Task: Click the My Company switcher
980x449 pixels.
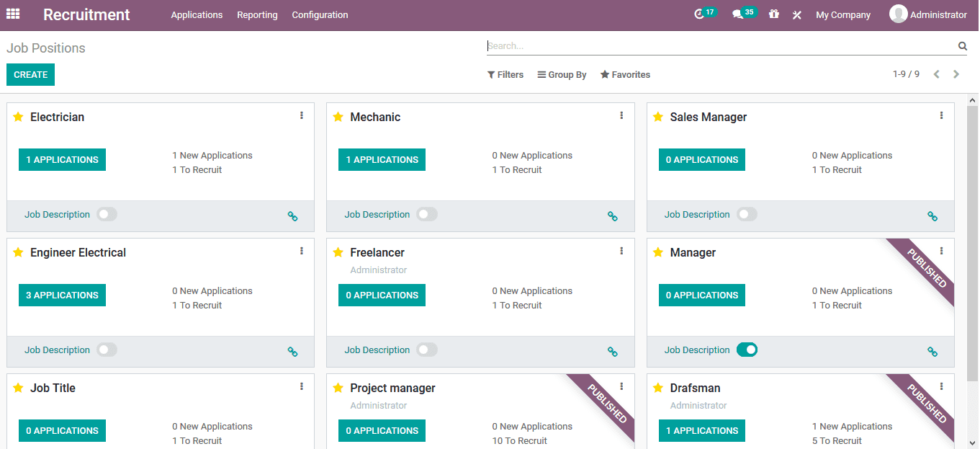Action: (x=843, y=14)
